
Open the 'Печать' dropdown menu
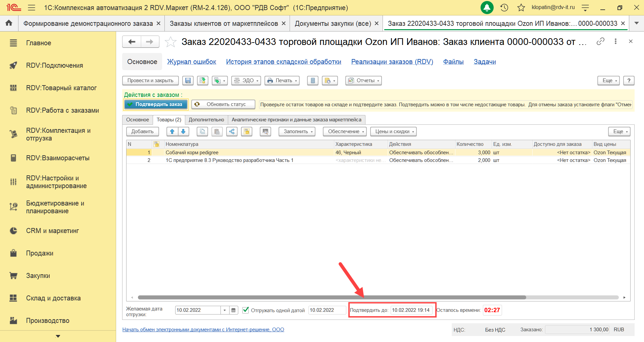pyautogui.click(x=282, y=80)
